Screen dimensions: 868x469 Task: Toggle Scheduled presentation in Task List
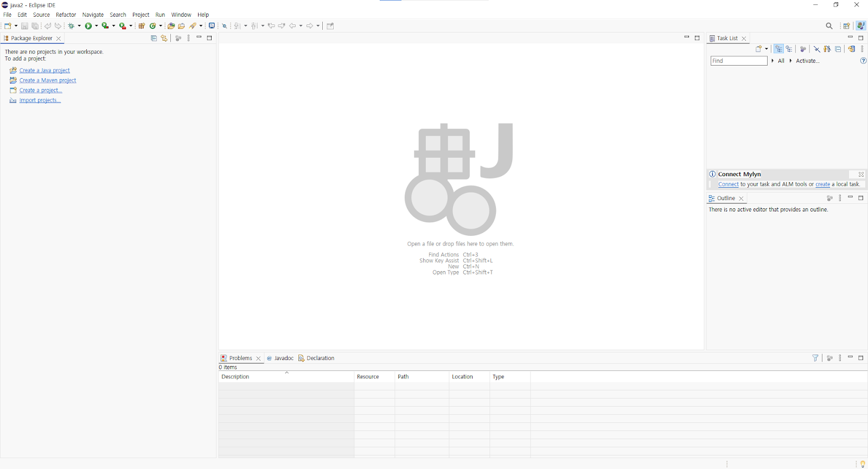point(789,49)
